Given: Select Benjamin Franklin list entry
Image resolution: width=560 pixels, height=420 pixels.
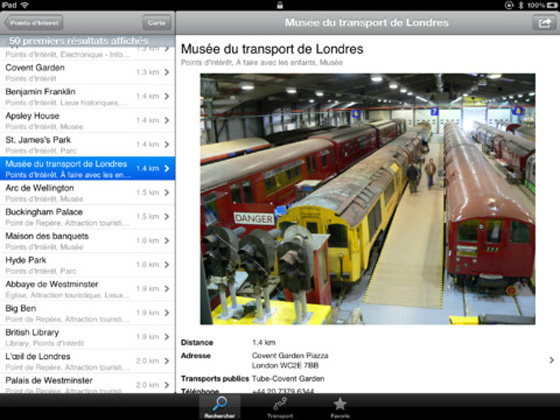Looking at the screenshot, I should 88,96.
